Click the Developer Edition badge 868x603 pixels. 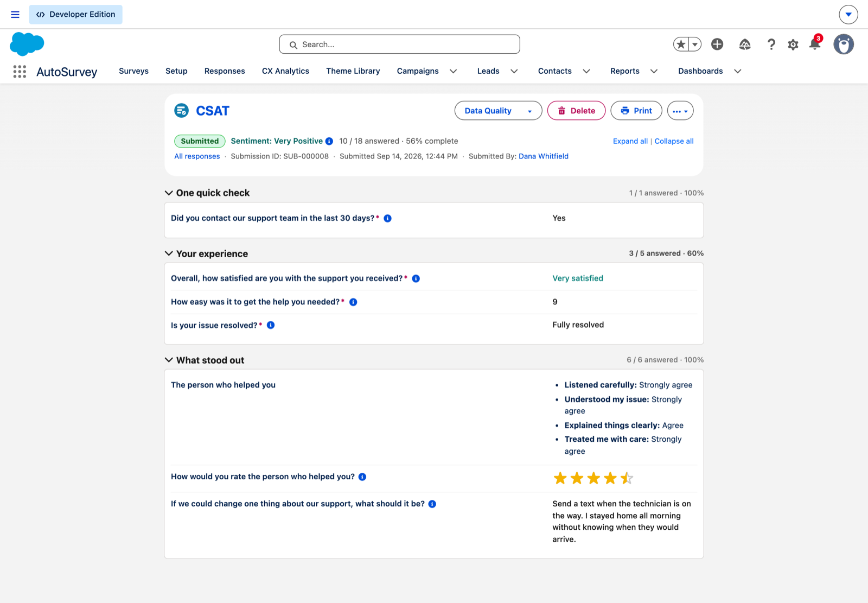pos(76,15)
